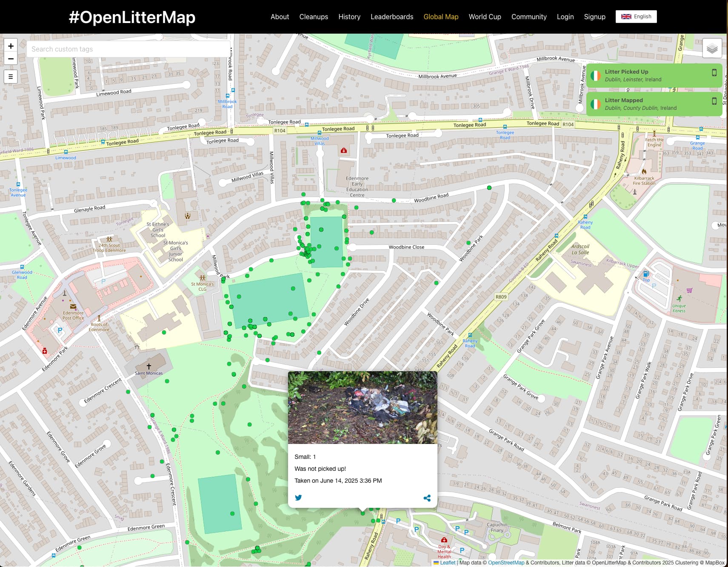The height and width of the screenshot is (567, 728).
Task: Focus the Search custom tags field
Action: [x=128, y=49]
